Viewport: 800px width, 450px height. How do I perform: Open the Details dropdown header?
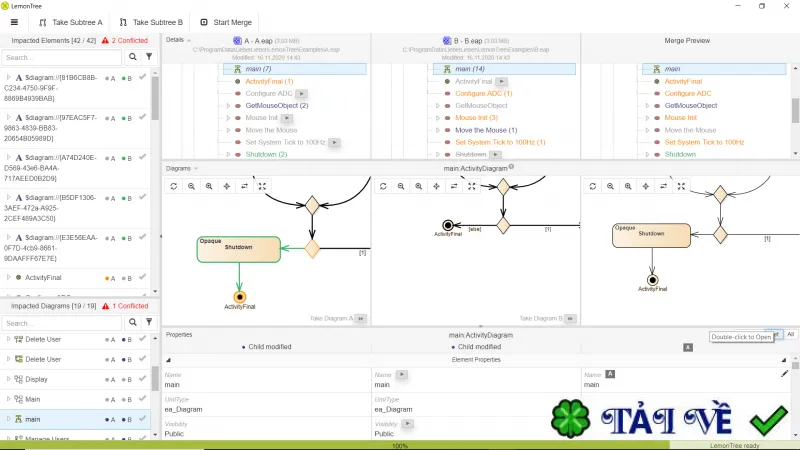178,40
